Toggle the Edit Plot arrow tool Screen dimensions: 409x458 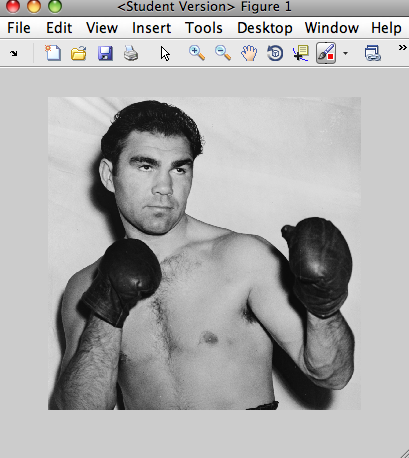pyautogui.click(x=165, y=54)
